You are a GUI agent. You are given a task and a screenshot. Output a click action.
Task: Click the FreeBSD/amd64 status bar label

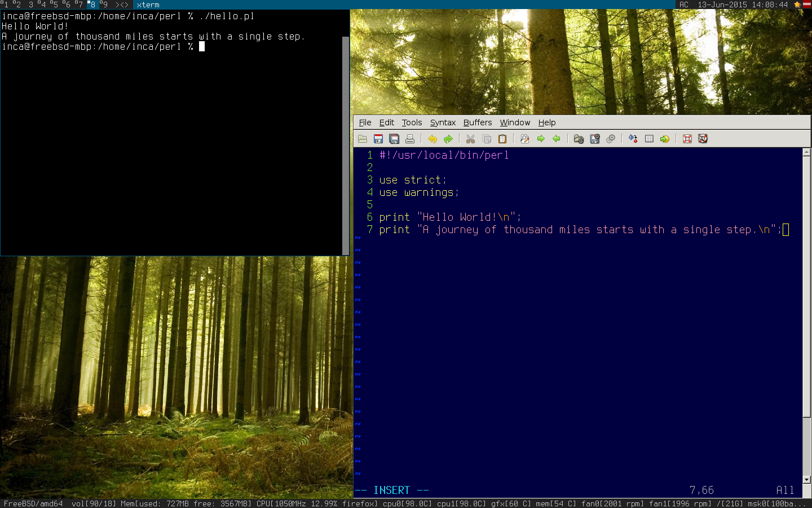point(33,503)
